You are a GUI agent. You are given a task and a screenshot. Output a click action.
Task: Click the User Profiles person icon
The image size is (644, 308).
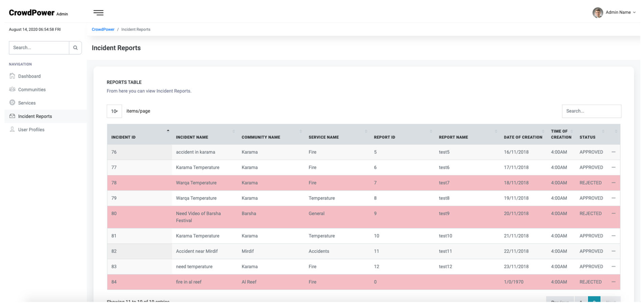pos(12,129)
